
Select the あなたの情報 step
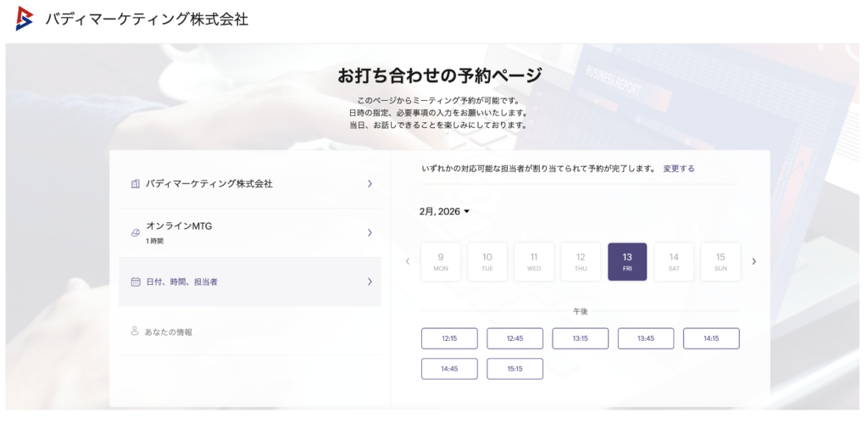tap(169, 332)
